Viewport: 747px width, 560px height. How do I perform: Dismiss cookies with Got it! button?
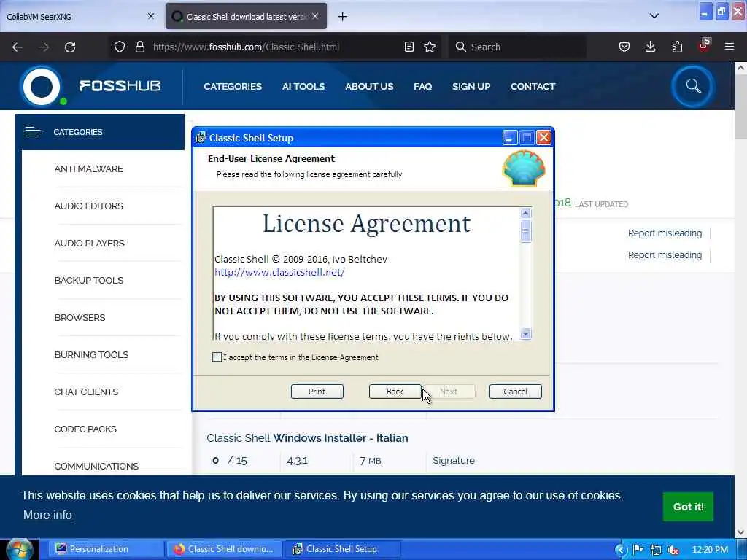pos(688,507)
